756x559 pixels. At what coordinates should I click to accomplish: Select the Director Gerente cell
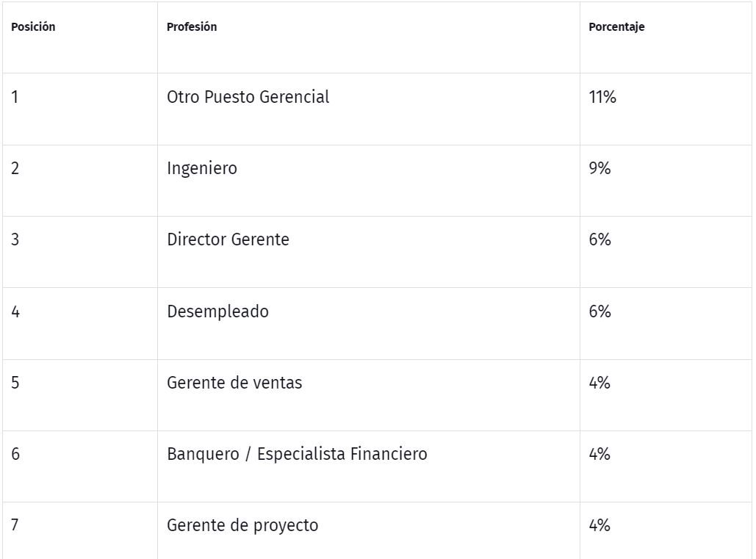[228, 239]
